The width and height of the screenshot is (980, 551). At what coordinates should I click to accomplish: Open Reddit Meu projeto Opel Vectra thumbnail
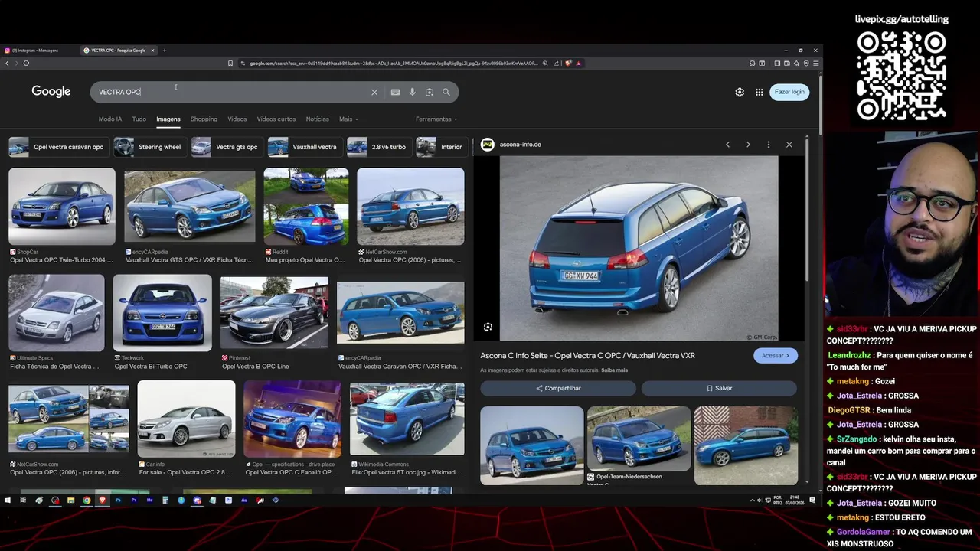tap(306, 207)
